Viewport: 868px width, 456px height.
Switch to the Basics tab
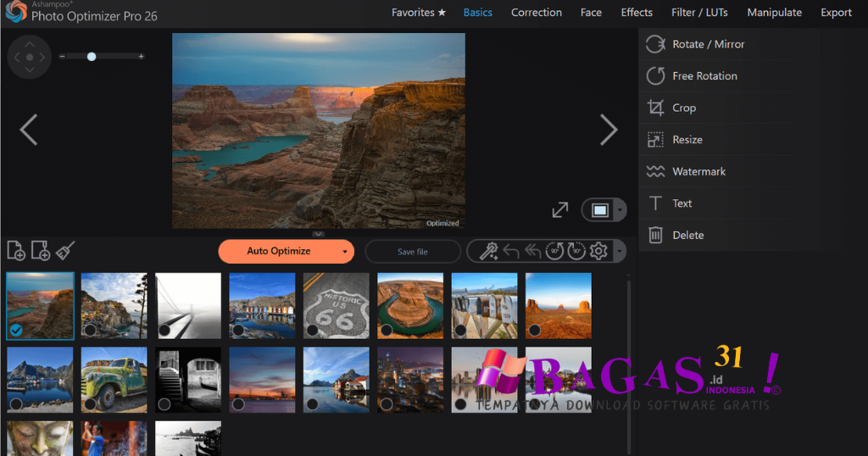point(478,12)
